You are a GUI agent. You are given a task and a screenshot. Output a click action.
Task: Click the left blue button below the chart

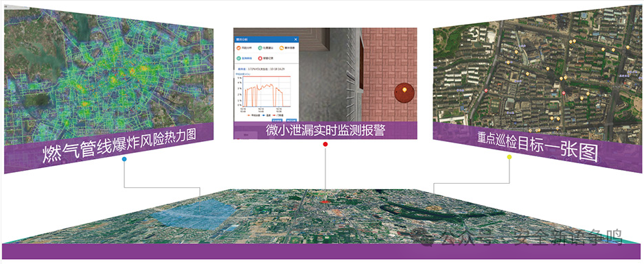tap(277, 120)
